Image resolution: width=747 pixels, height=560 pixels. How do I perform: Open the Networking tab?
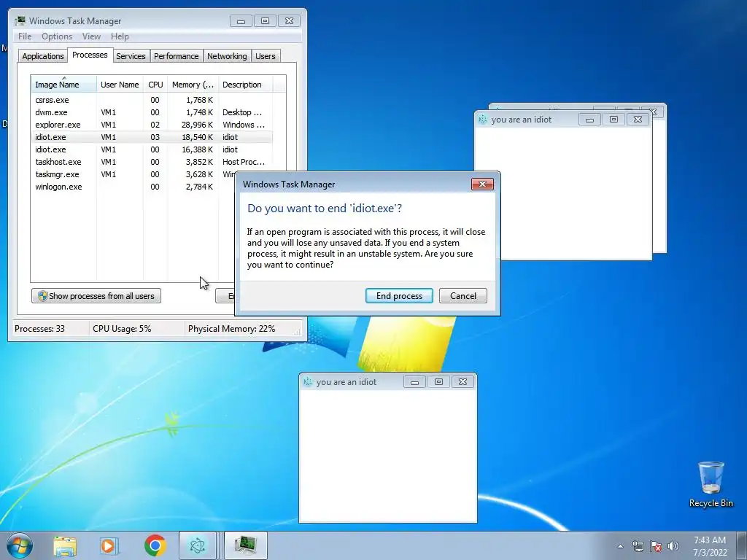coord(227,55)
